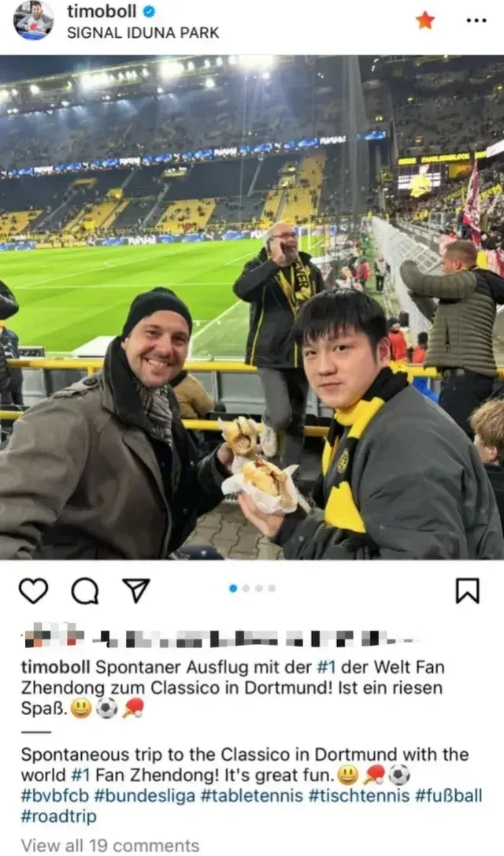This screenshot has width=504, height=856.
Task: Open comments via speech bubble icon
Action: tap(85, 591)
